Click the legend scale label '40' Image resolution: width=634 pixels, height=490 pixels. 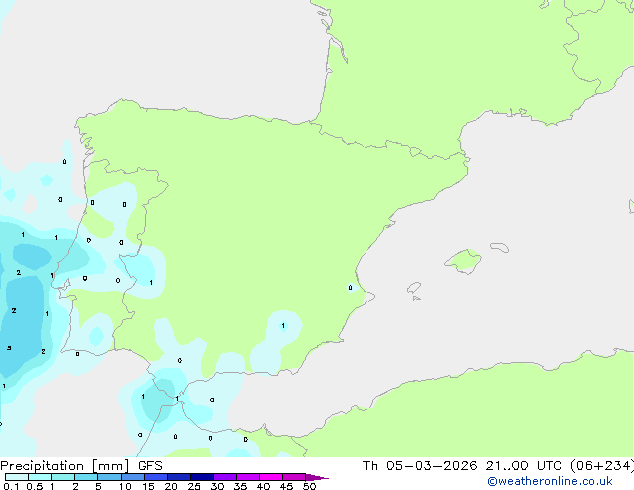[263, 486]
